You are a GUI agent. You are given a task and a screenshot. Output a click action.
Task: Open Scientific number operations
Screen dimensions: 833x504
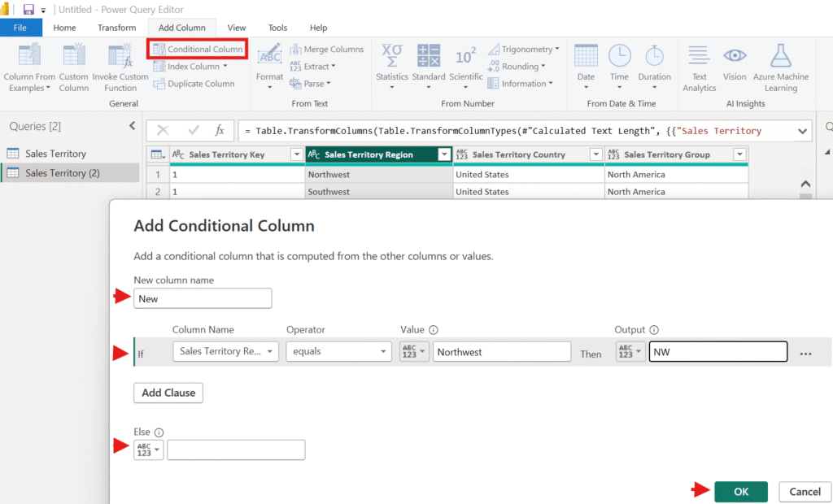coord(466,67)
